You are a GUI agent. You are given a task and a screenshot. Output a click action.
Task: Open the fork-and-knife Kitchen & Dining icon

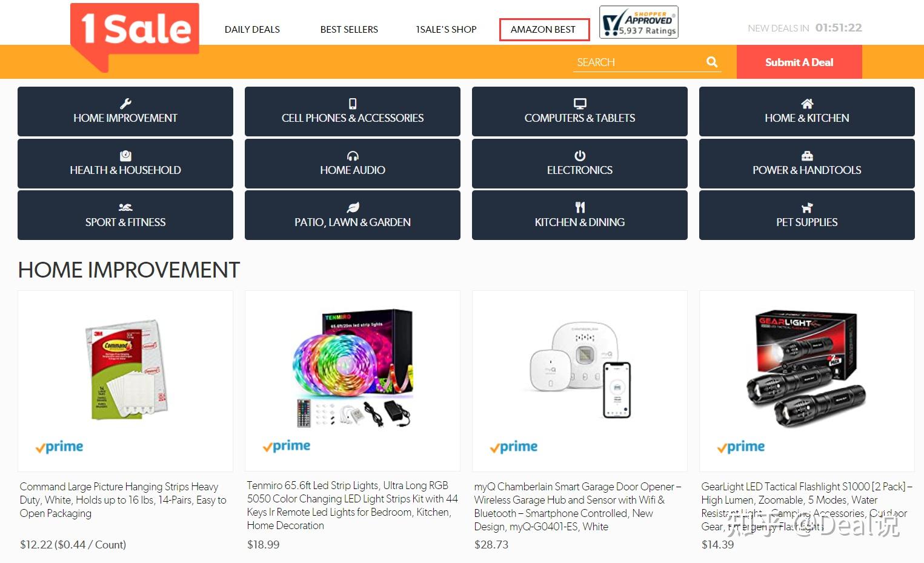[580, 207]
